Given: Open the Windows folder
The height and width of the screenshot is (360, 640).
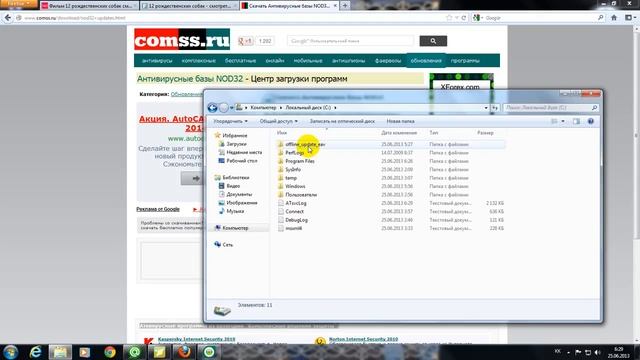Looking at the screenshot, I should 295,186.
